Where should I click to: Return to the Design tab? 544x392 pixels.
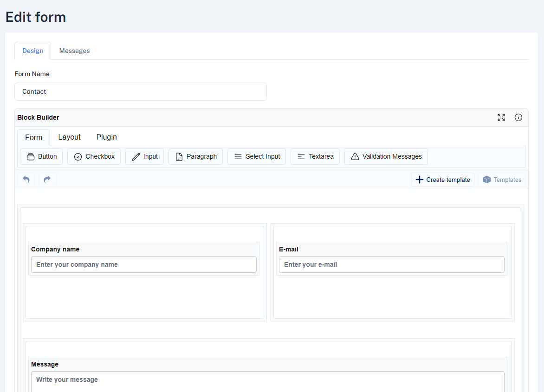(x=32, y=51)
